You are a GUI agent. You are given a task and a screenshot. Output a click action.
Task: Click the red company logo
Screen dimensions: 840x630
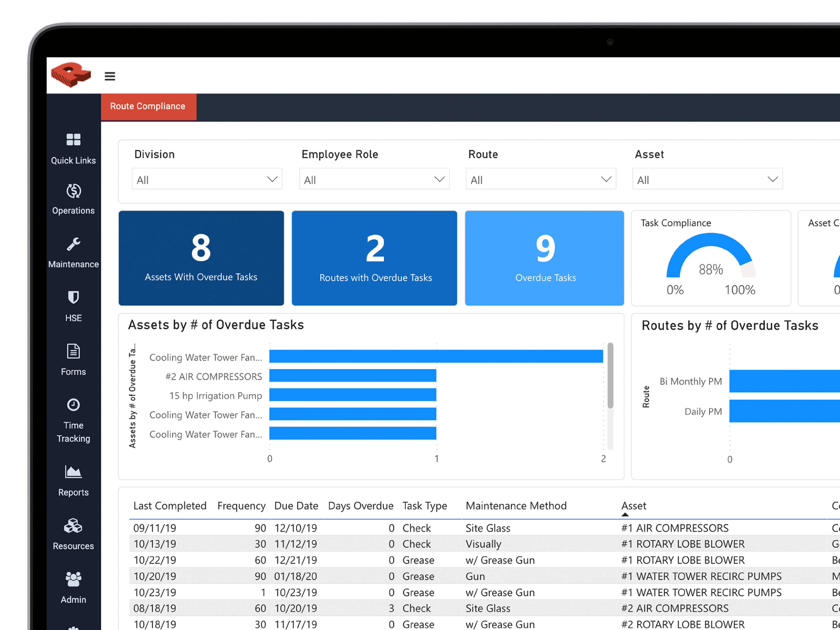pos(71,75)
